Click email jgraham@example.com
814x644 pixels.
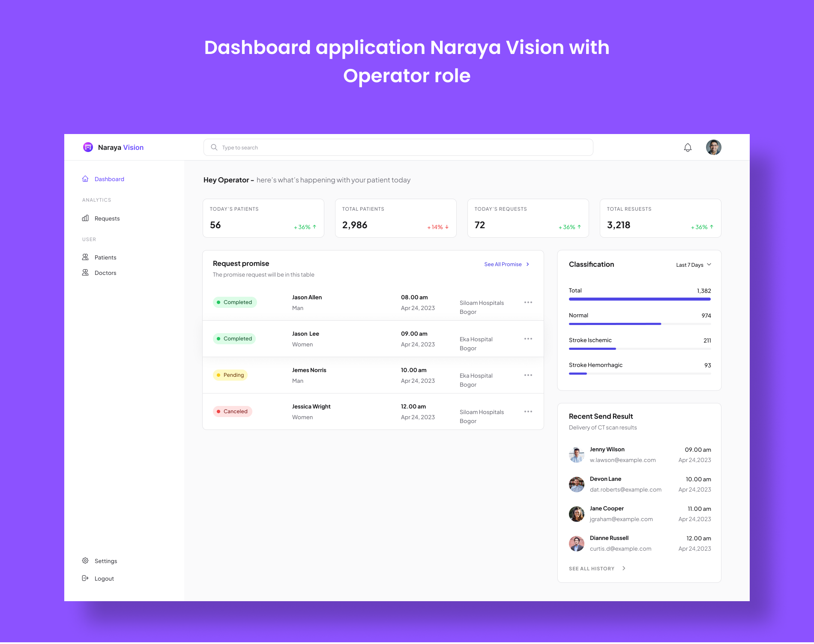coord(621,519)
